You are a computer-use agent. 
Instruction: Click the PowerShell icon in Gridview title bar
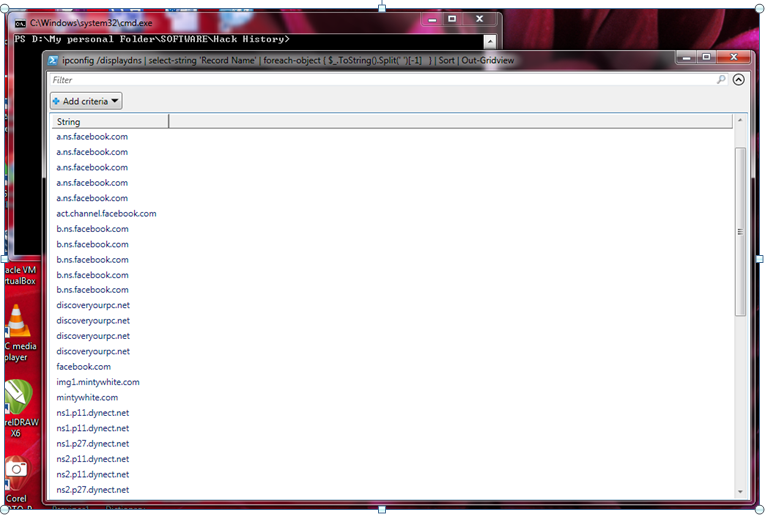(53, 60)
